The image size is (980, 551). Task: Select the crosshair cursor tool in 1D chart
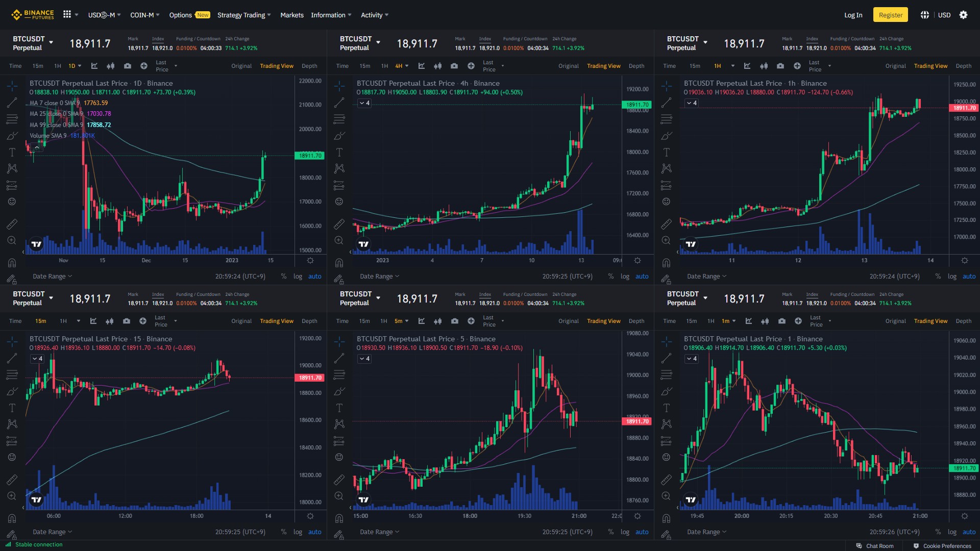point(12,86)
